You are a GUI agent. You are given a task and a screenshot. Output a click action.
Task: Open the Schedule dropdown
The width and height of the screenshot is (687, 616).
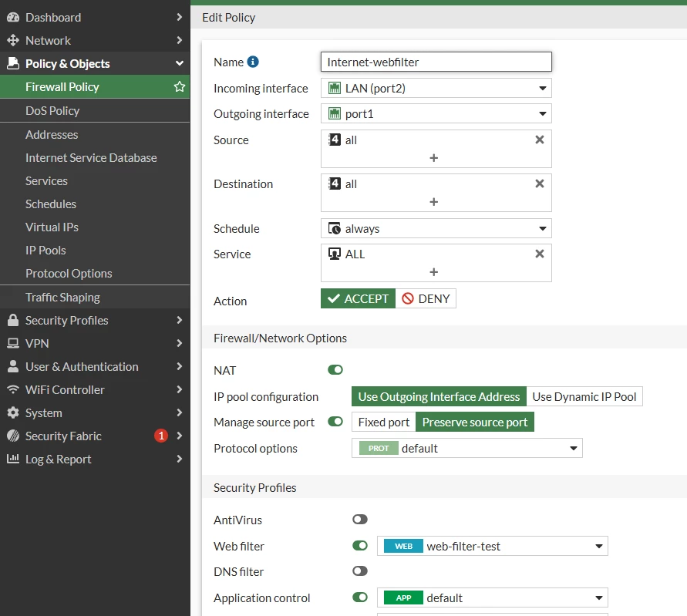[436, 228]
